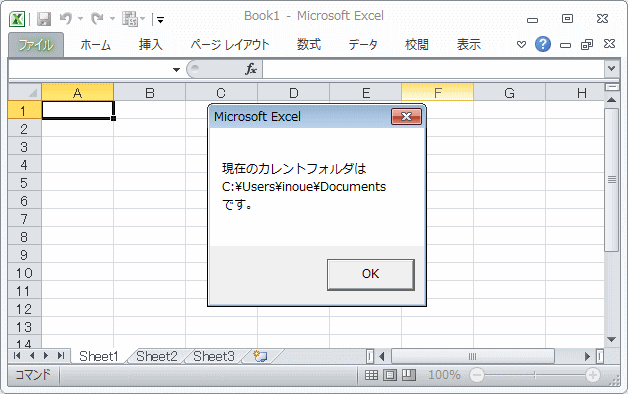Screen dimensions: 628x394
Task: Click cell A1
Action: [78, 111]
